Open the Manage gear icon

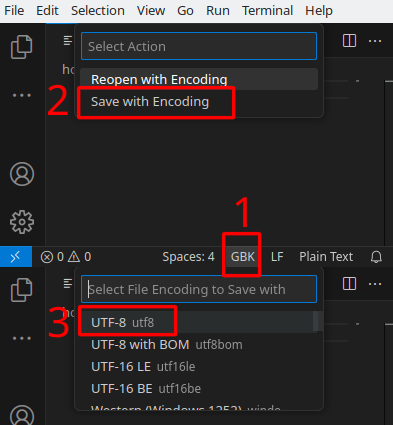[x=22, y=222]
